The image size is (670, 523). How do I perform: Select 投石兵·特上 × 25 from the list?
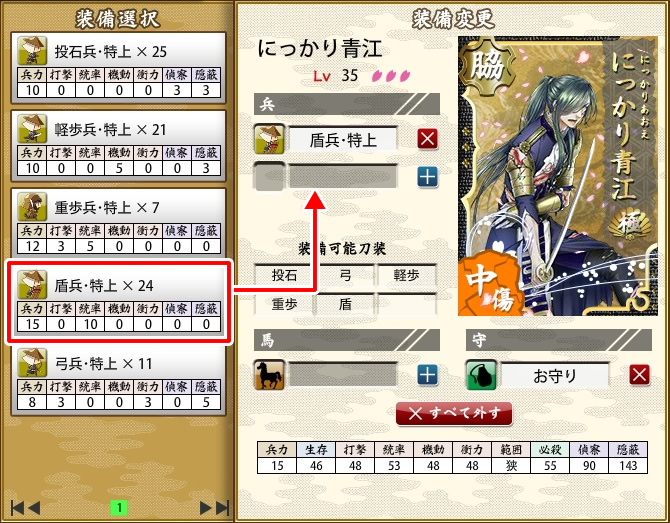[x=118, y=68]
